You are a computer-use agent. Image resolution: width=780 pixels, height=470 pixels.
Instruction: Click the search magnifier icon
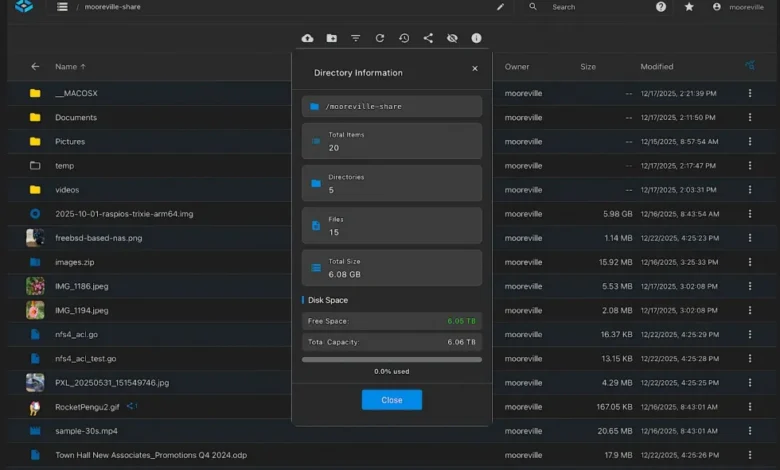[x=533, y=7]
